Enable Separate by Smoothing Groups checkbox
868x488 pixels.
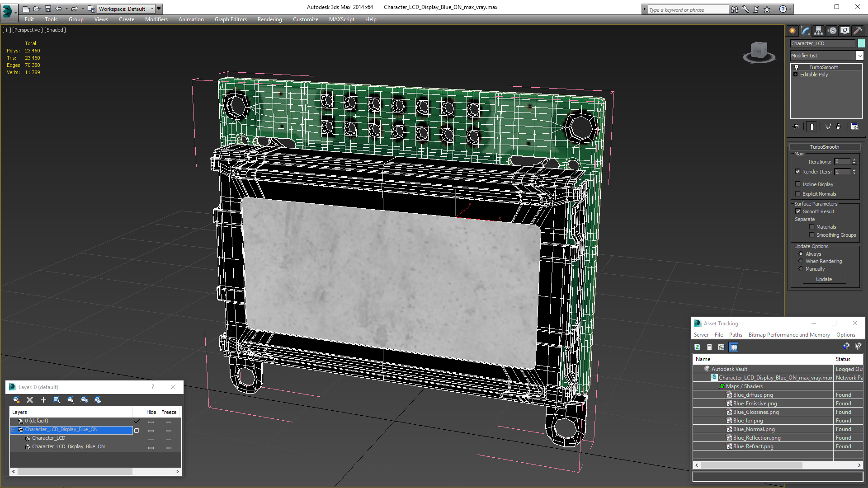tap(811, 235)
